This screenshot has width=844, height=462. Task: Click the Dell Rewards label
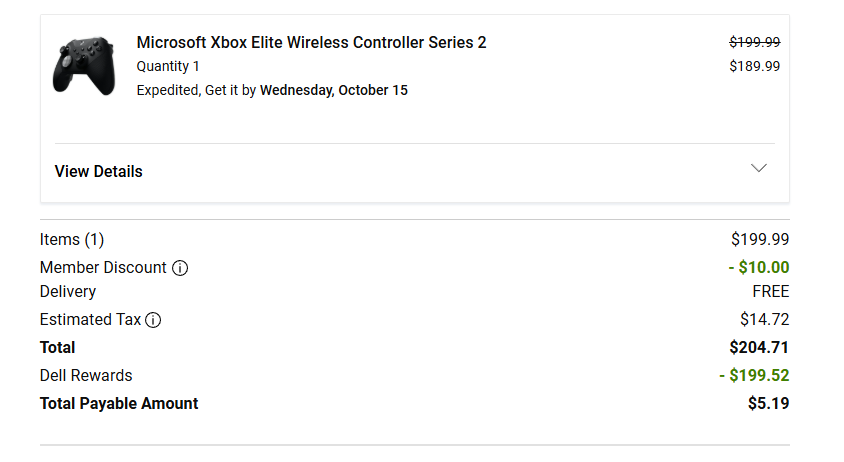86,375
